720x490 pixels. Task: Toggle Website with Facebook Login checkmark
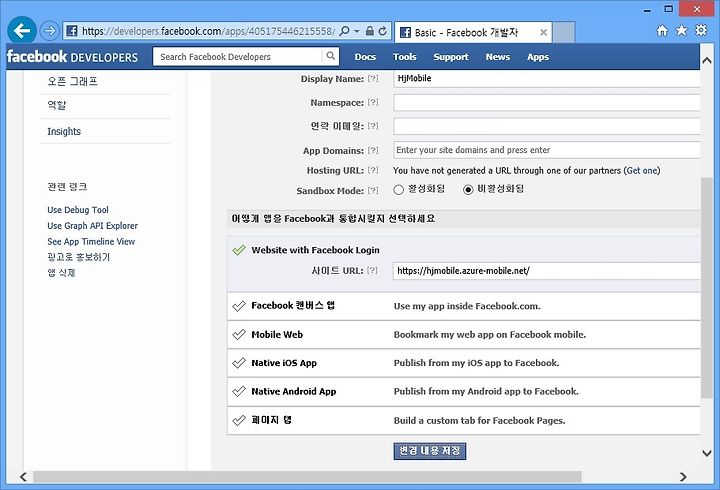point(239,250)
